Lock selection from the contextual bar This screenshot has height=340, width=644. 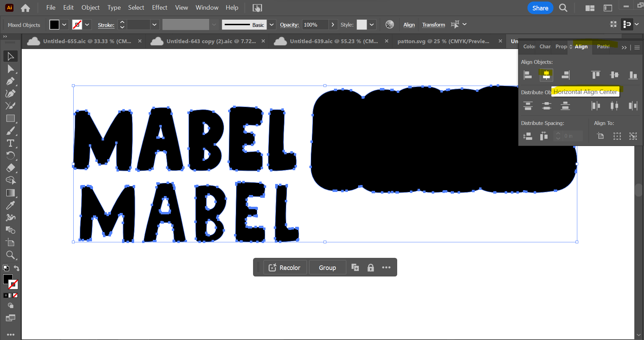click(x=371, y=268)
